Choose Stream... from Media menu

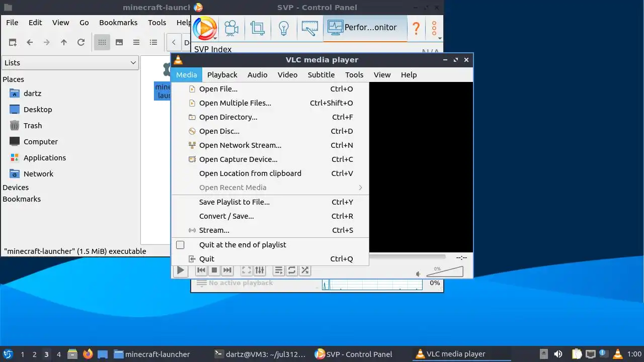(270, 230)
